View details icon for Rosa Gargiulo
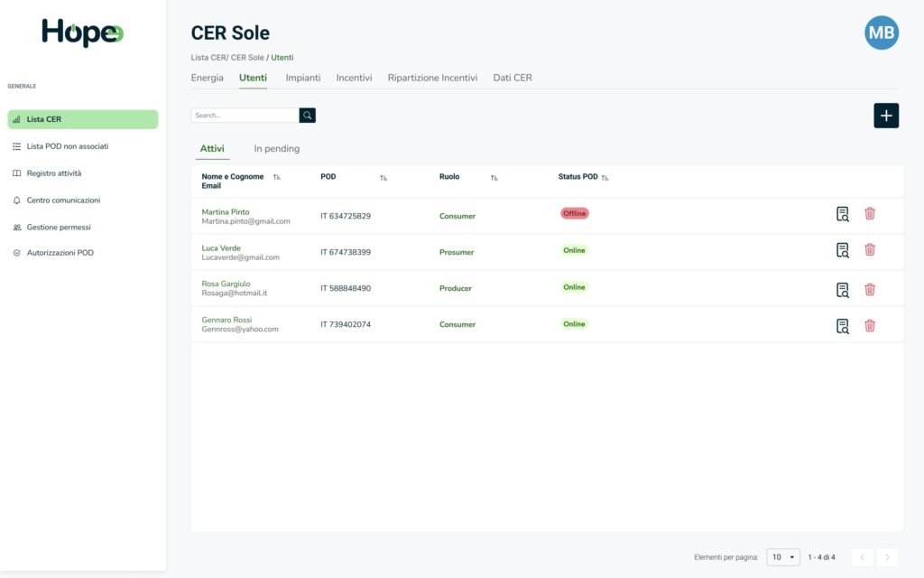924x578 pixels. point(842,290)
